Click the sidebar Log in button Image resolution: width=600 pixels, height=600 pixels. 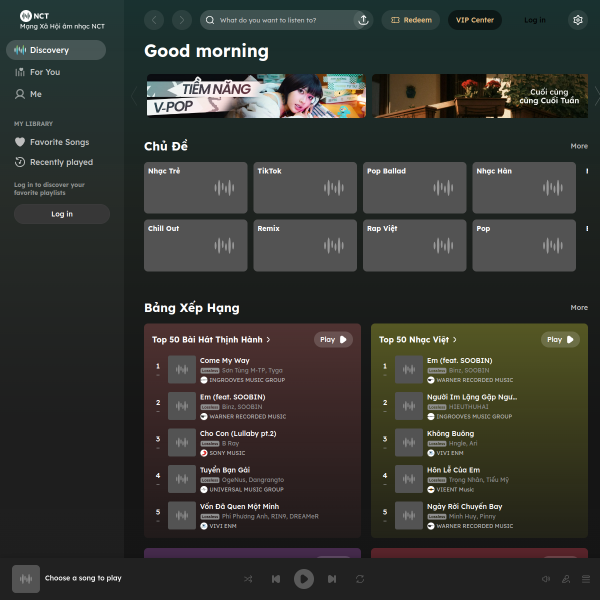(62, 214)
